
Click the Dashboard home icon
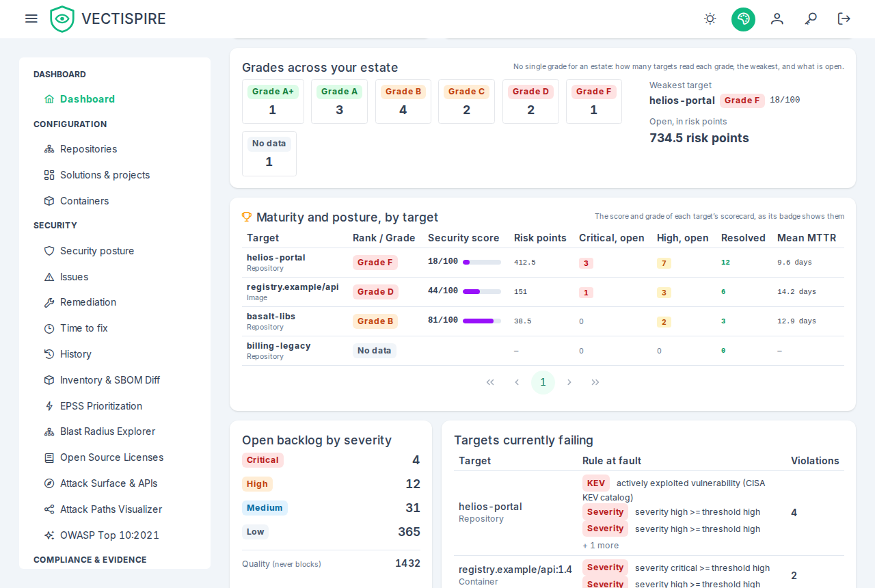click(x=49, y=99)
